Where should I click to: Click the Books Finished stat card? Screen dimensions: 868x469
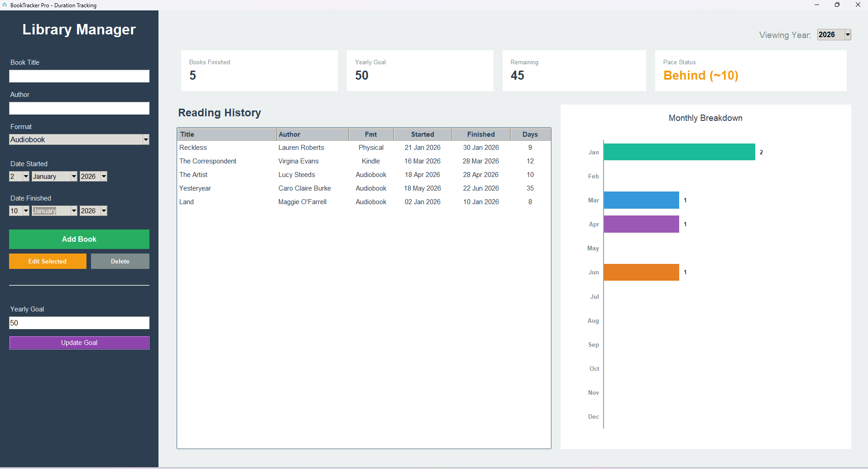point(259,71)
